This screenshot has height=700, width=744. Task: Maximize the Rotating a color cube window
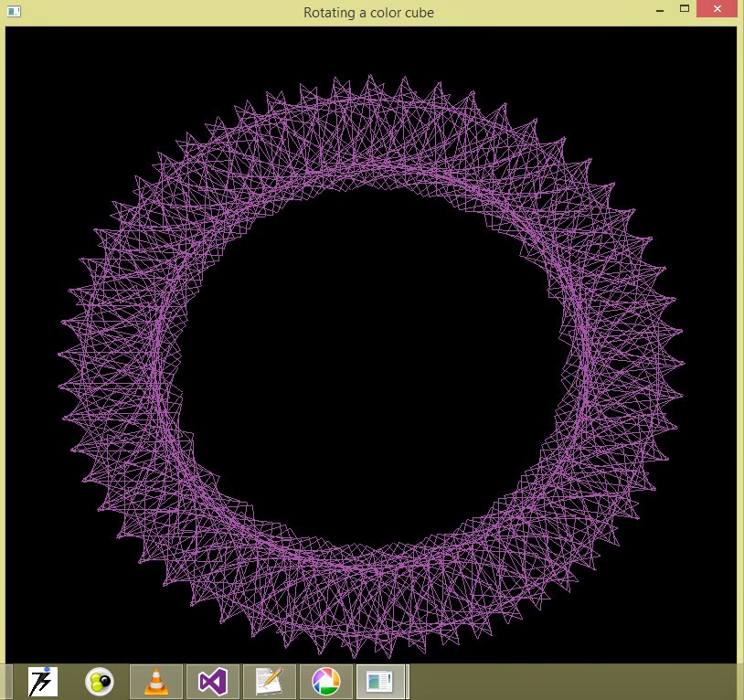coord(684,9)
